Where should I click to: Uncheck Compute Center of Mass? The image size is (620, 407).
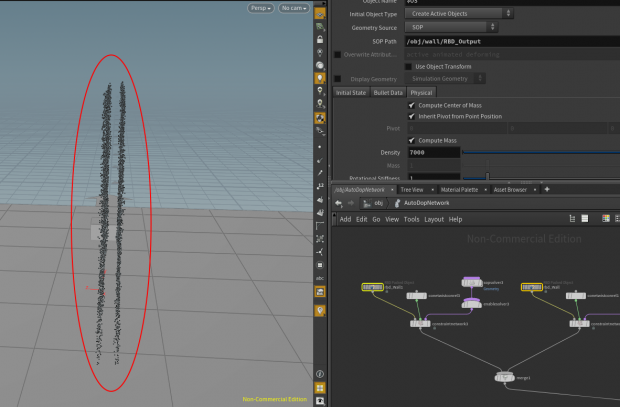click(x=412, y=105)
